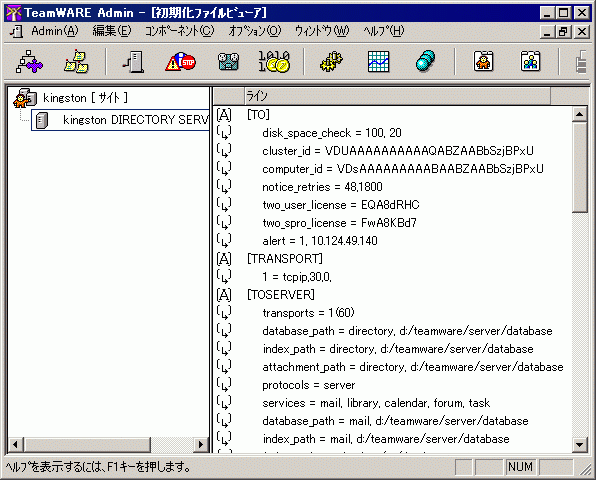The image size is (596, 480).
Task: Click the line chart graph toolbar icon
Action: coord(379,62)
